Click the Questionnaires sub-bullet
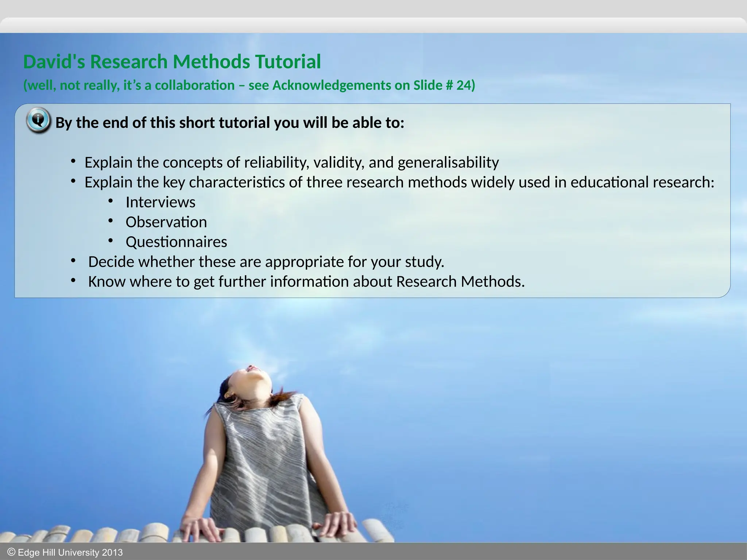 pos(176,242)
